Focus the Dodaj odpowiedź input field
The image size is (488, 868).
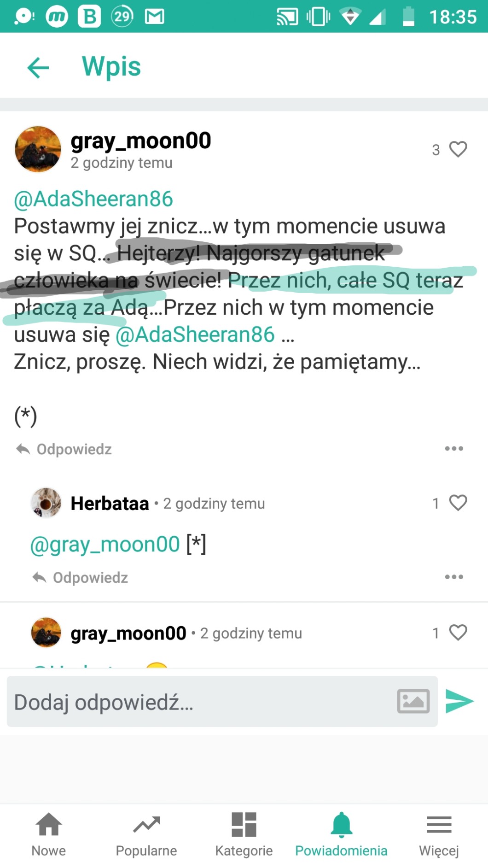(x=198, y=702)
